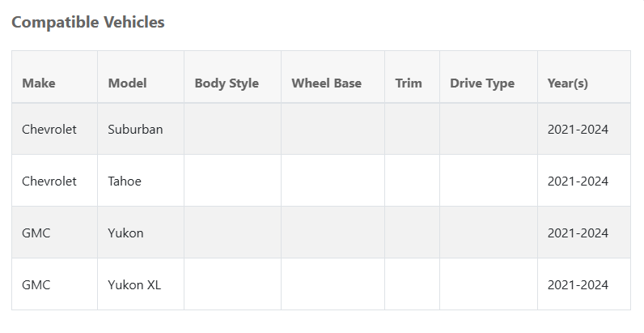Click Chevrolet in the Tahoe row
Screen dimensions: 644x333
pyautogui.click(x=49, y=181)
